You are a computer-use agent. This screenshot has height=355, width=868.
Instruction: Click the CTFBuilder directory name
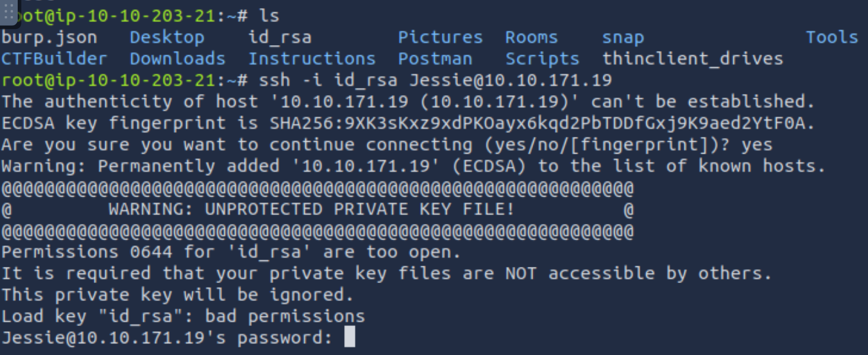(x=54, y=59)
